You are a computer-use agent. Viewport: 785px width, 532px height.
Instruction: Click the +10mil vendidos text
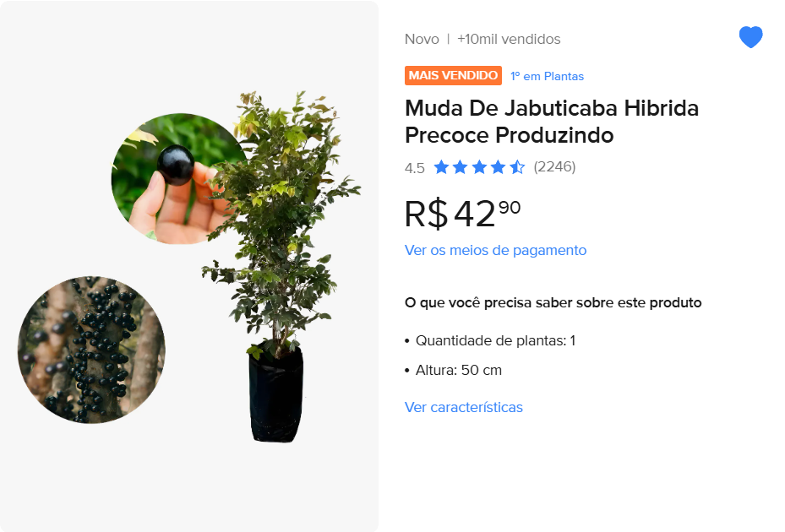click(x=509, y=39)
